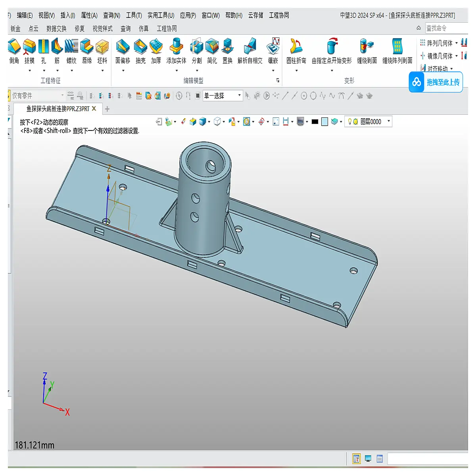Click the 简化 (Simplify) tool
Image resolution: width=476 pixels, height=476 pixels.
(x=212, y=51)
